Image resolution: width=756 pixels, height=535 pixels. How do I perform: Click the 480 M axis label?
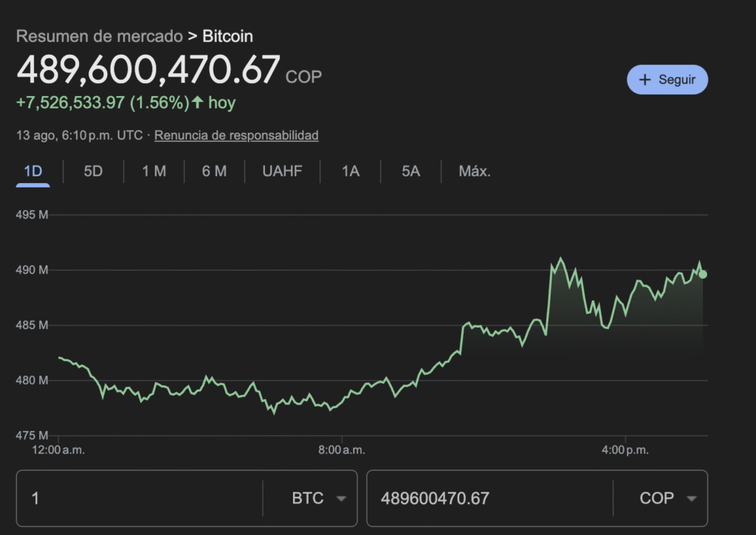tap(32, 380)
